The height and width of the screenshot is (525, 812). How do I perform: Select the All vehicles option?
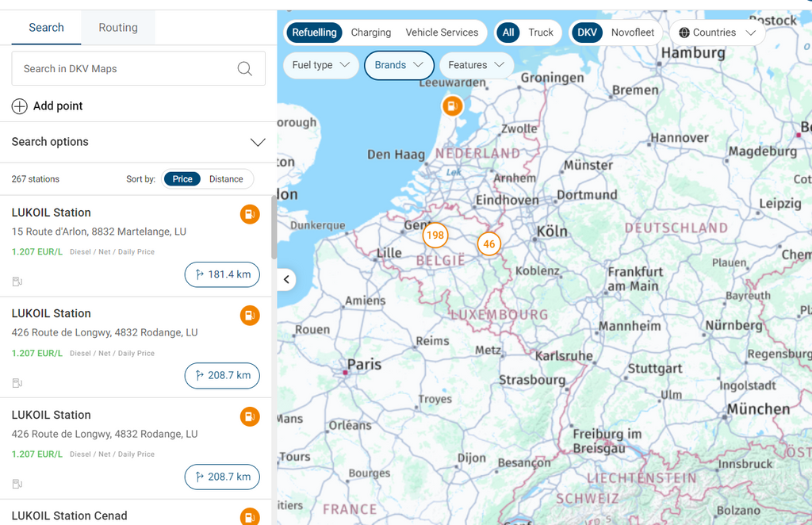(x=508, y=33)
